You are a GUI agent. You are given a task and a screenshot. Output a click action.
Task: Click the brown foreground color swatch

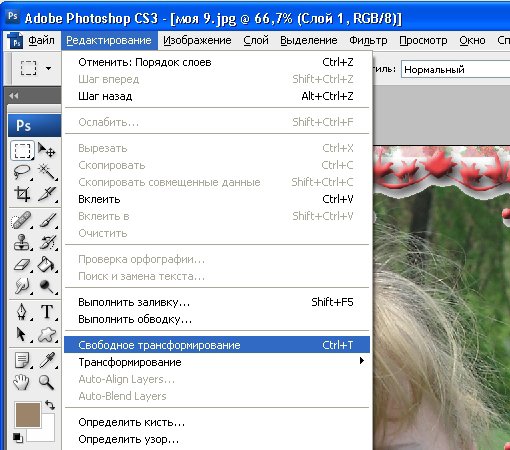(x=28, y=415)
